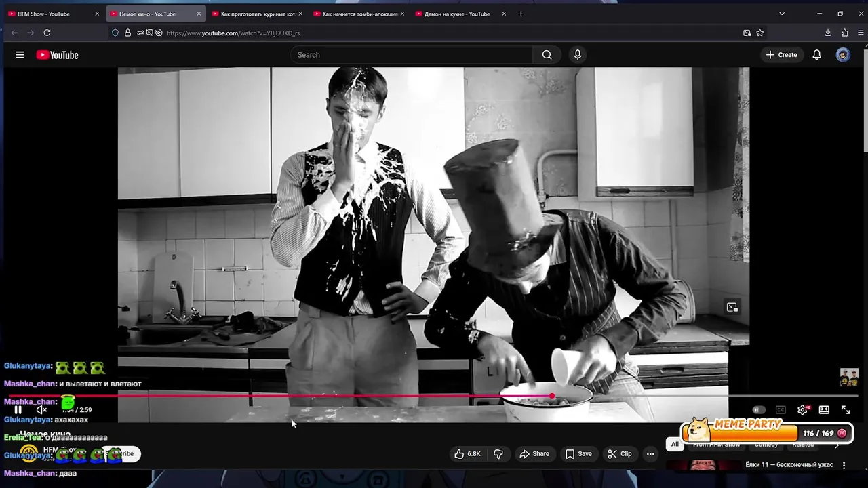Click the Create button
The width and height of the screenshot is (868, 488).
pos(782,55)
